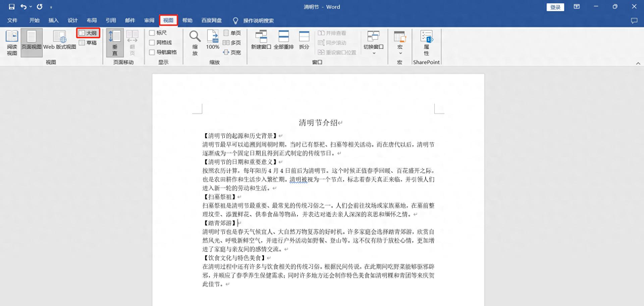644x306 pixels.
Task: Enable the 标尺 ruler checkbox
Action: coord(152,33)
